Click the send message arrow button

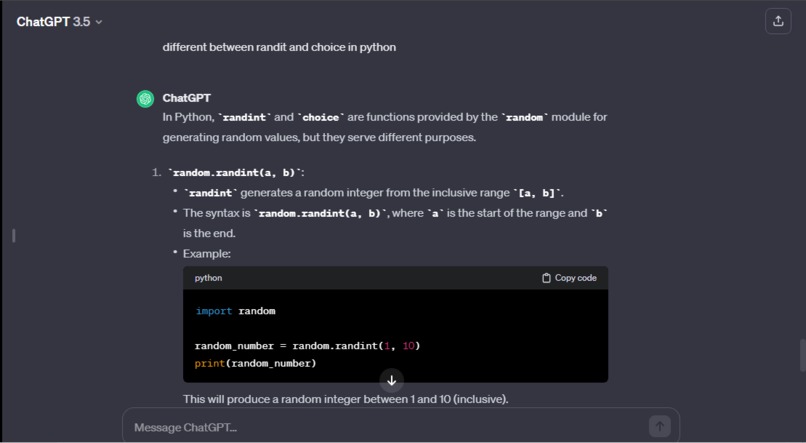pos(660,426)
